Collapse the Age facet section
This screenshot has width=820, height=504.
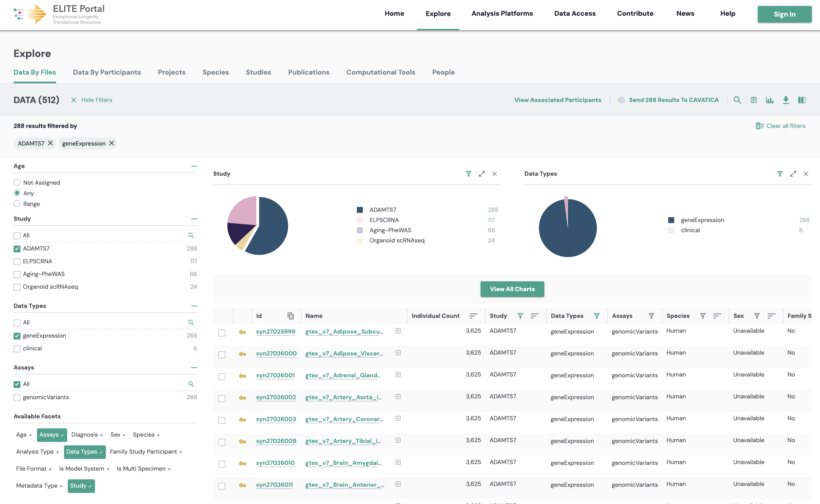point(194,166)
